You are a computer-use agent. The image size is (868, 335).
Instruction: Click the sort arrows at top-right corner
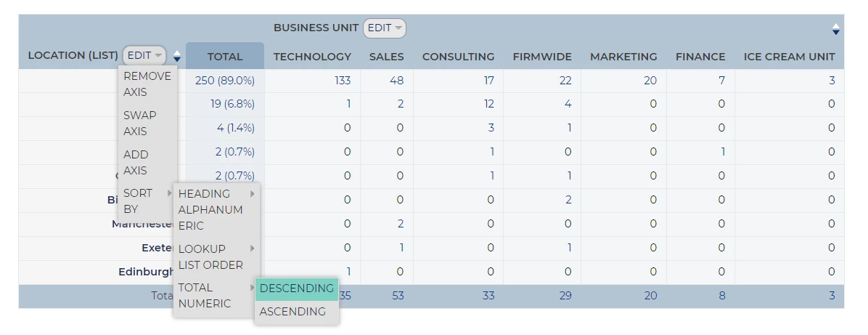point(835,29)
